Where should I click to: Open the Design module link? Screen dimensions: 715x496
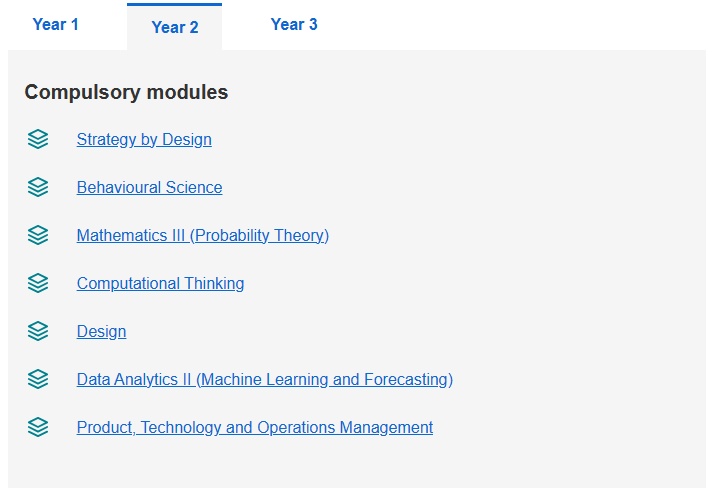101,331
